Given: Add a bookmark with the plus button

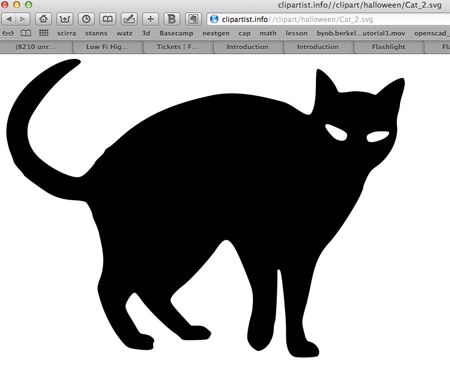Looking at the screenshot, I should click(x=150, y=19).
